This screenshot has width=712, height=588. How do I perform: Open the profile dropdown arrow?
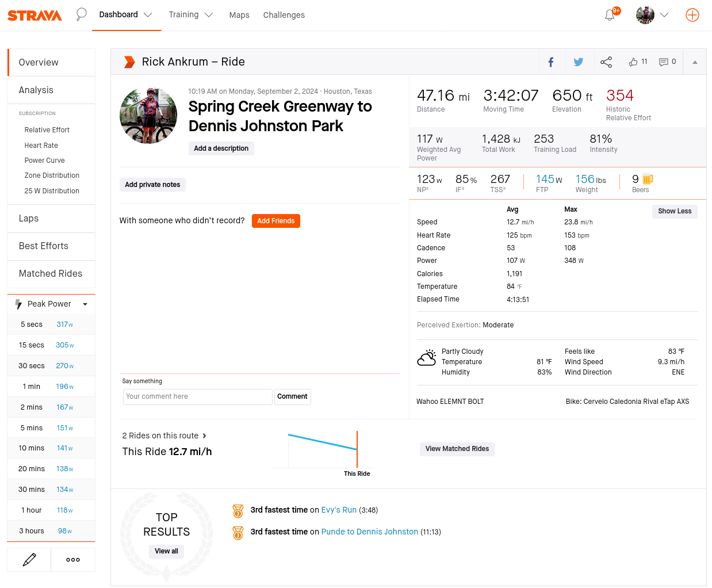(x=664, y=15)
